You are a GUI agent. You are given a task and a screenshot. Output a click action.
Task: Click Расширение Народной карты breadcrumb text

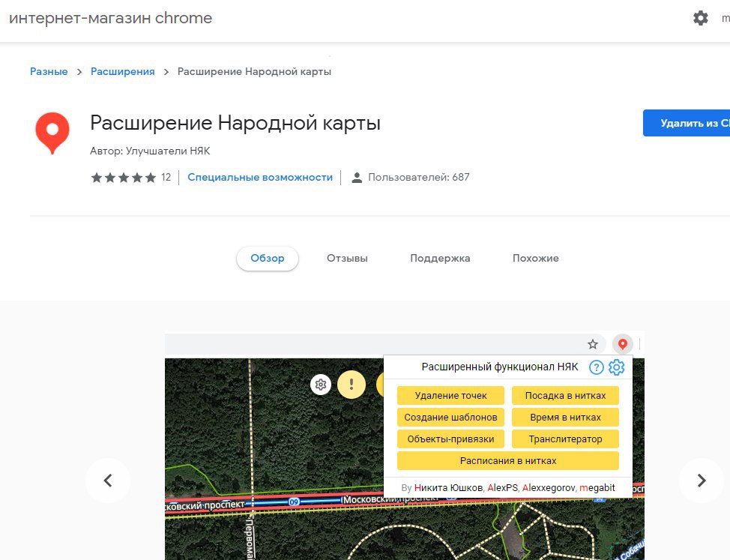click(x=254, y=72)
